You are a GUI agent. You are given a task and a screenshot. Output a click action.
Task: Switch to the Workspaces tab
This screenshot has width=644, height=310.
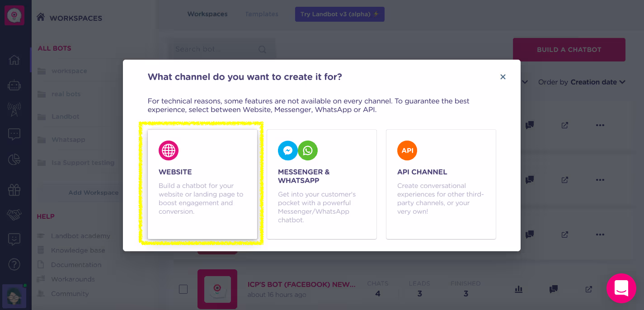(x=207, y=14)
